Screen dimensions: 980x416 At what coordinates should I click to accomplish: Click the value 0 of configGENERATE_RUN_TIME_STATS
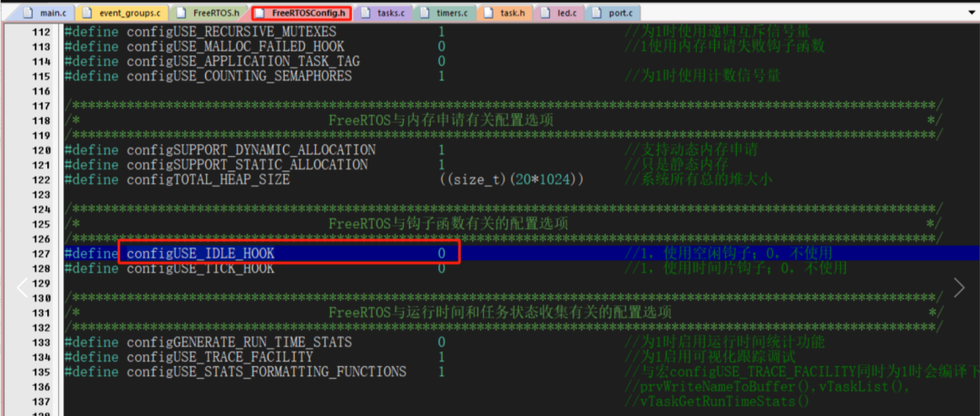click(x=441, y=343)
